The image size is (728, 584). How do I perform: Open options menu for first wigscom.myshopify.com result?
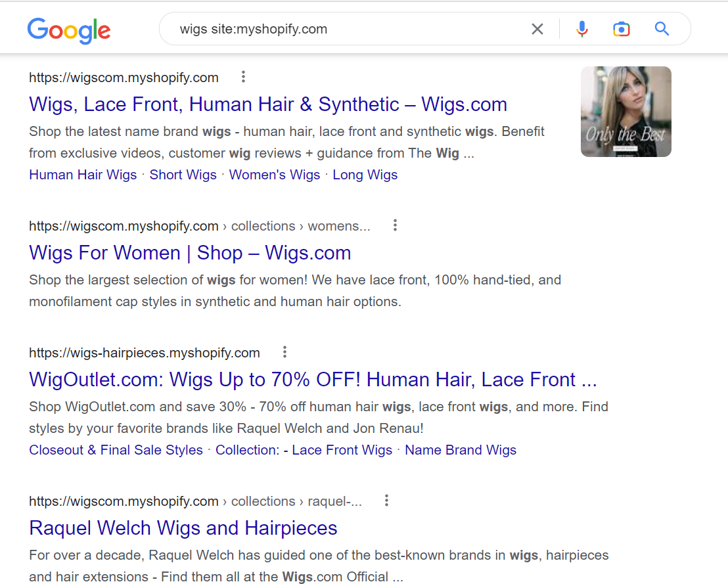tap(243, 77)
